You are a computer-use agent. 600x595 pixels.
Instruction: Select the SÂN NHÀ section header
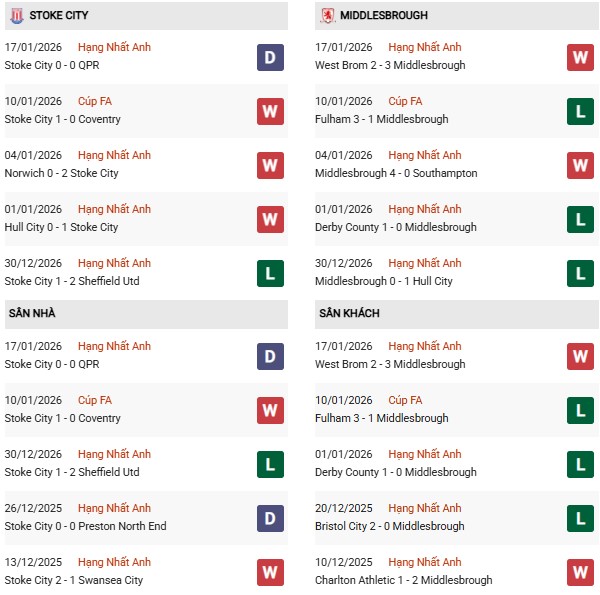tap(33, 314)
